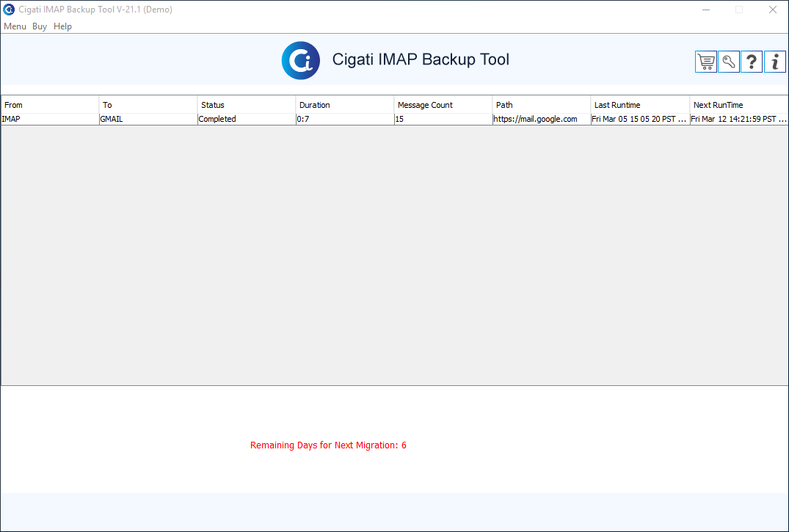Open help via question mark icon

tap(752, 62)
